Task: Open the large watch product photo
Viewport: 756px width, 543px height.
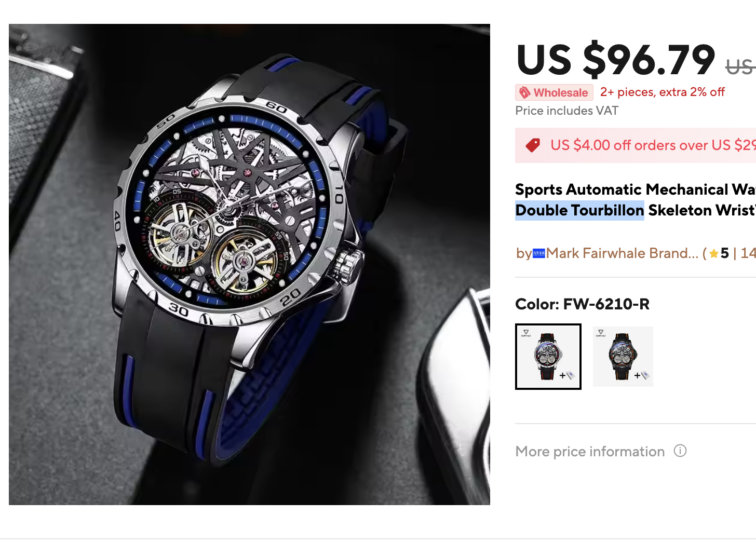Action: 249,264
